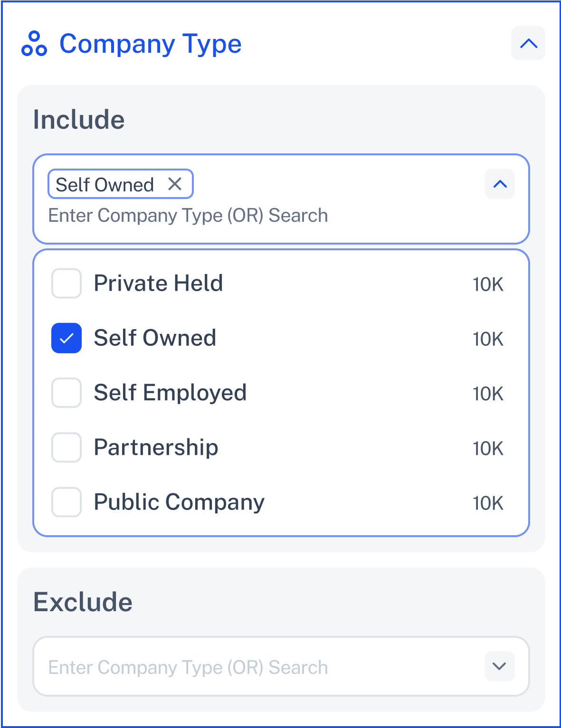Select the Public Company checkbox

click(x=67, y=502)
